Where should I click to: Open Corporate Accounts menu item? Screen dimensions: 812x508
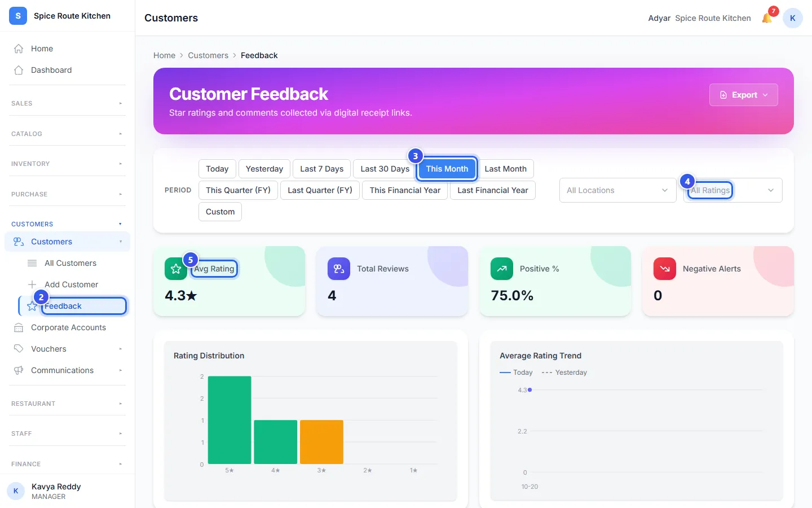[68, 327]
